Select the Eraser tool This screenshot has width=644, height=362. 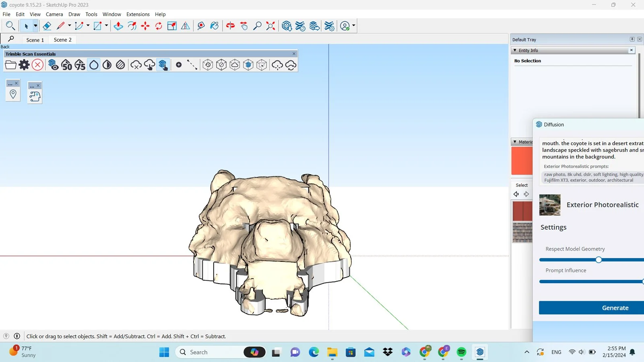(x=47, y=26)
